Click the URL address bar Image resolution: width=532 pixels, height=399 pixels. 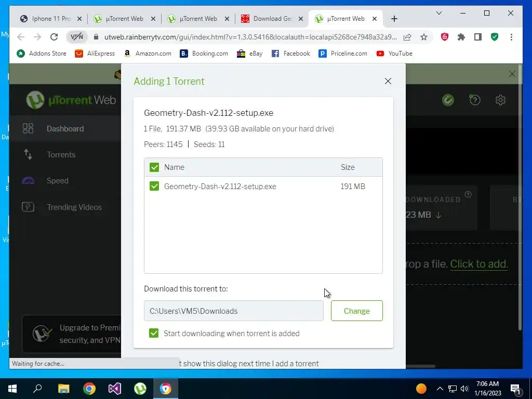pos(250,37)
